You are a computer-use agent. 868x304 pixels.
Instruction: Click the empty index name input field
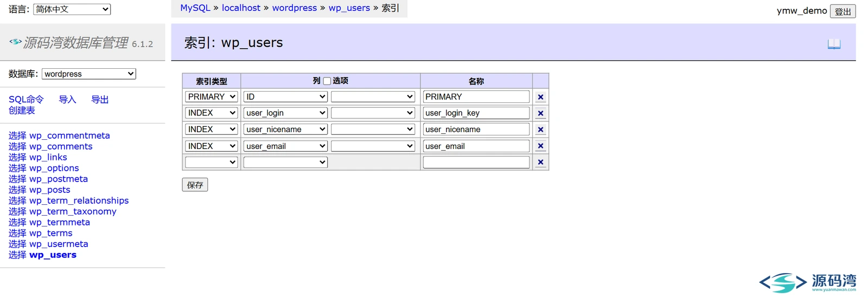(476, 162)
